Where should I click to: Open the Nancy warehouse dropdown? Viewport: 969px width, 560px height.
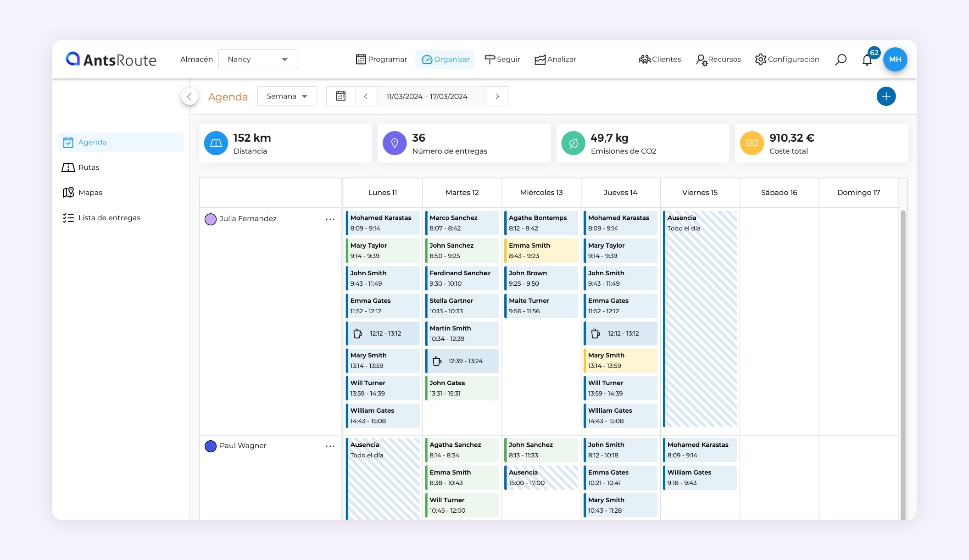coord(257,59)
